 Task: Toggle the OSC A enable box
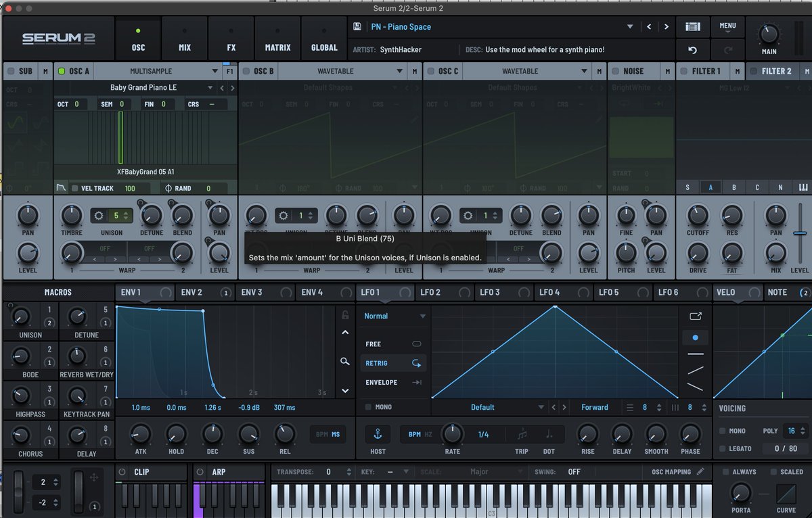(61, 71)
